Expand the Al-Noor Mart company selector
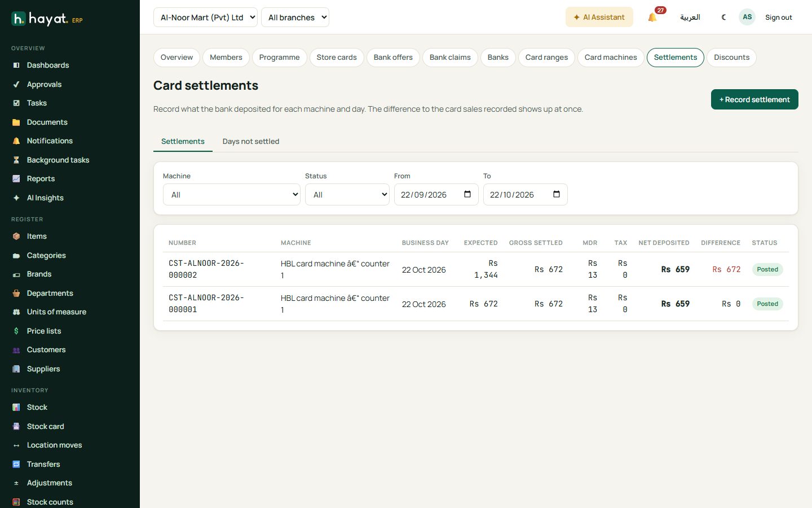This screenshot has width=812, height=508. click(x=205, y=17)
